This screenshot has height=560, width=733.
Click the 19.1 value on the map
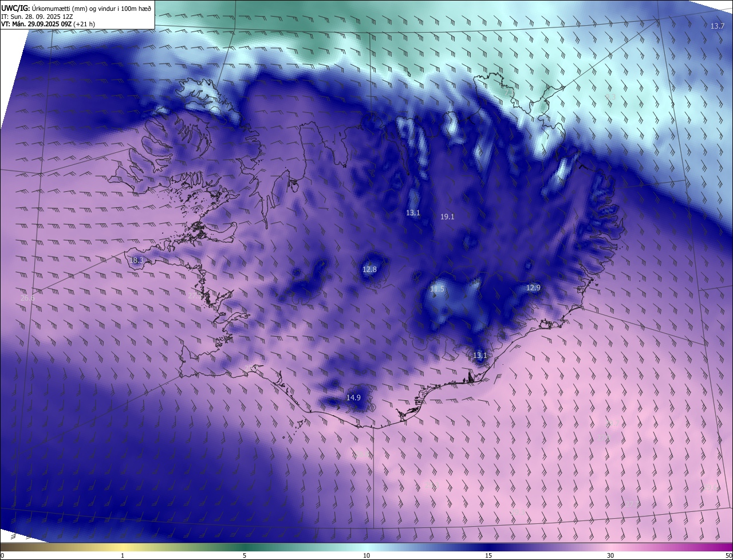447,217
